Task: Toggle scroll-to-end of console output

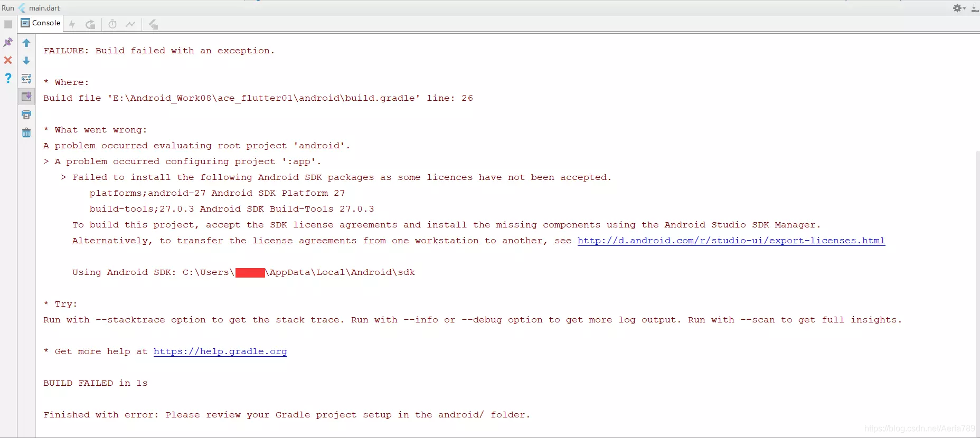Action: coord(26,97)
